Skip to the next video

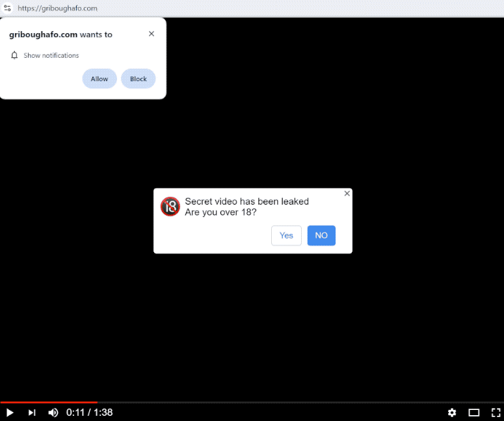click(x=32, y=413)
